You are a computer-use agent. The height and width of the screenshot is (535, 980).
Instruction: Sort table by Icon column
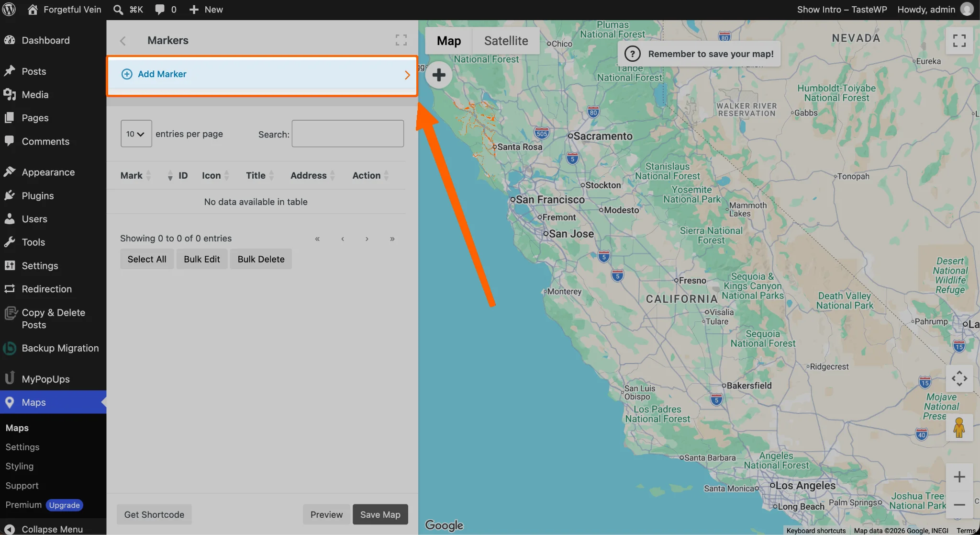coord(215,175)
